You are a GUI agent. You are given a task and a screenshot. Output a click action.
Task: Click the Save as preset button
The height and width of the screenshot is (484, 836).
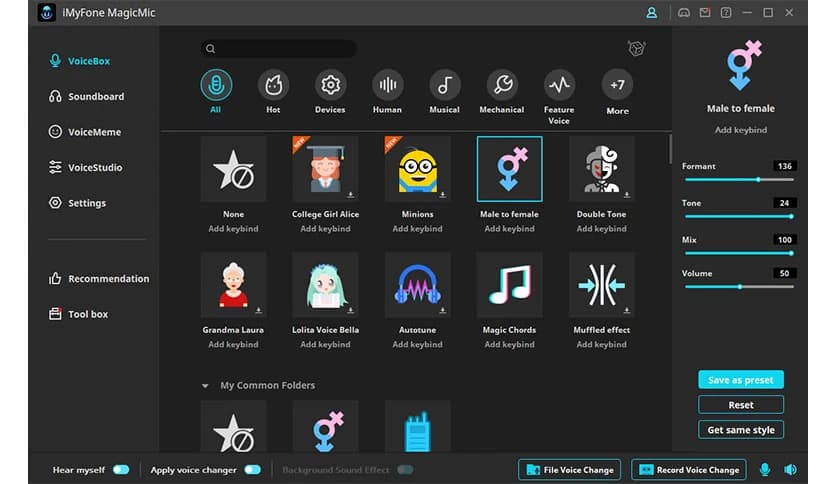pyautogui.click(x=740, y=380)
